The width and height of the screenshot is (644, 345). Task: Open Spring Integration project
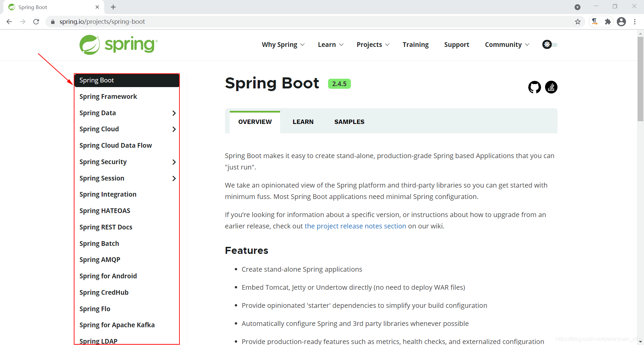108,195
